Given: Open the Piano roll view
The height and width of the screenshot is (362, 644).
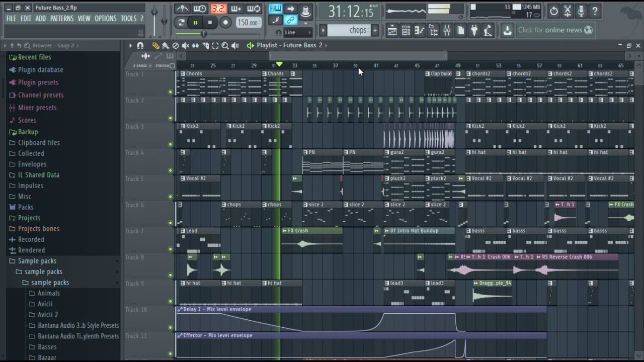Looking at the screenshot, I should pos(419,30).
